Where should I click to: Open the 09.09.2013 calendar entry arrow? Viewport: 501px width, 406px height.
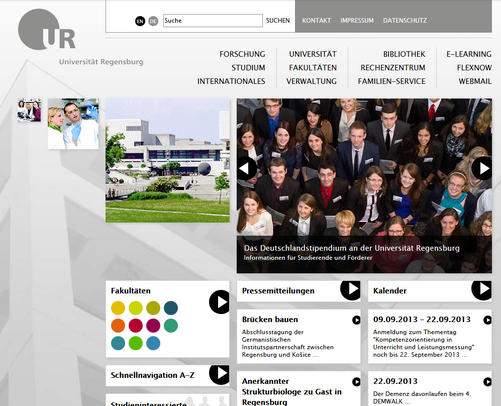[x=488, y=320]
